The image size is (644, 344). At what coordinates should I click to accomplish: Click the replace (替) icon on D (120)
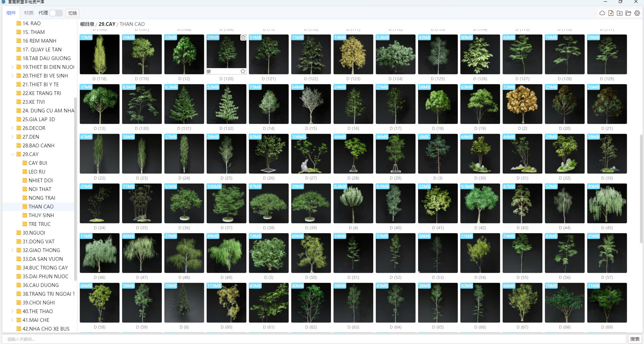[x=209, y=71]
